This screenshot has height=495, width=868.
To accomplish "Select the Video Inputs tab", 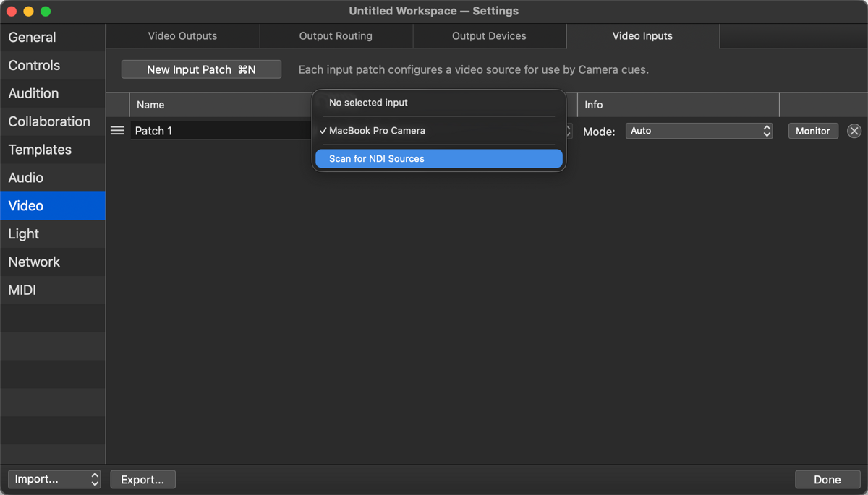I will pos(642,35).
